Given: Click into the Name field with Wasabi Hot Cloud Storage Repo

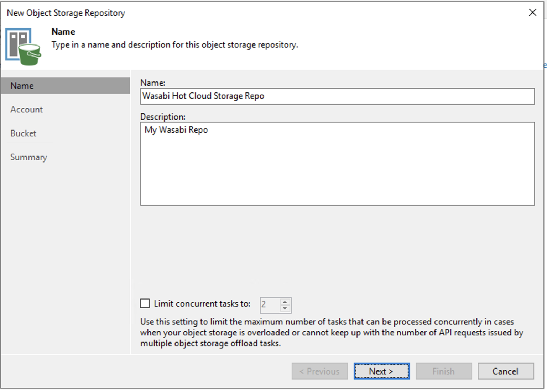Looking at the screenshot, I should click(x=337, y=96).
